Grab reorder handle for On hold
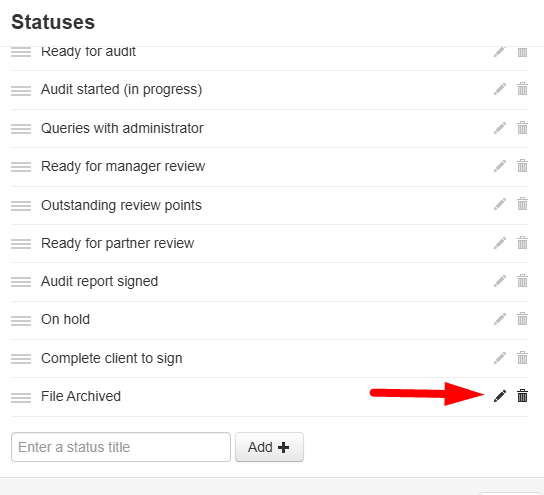544x495 pixels. (21, 321)
